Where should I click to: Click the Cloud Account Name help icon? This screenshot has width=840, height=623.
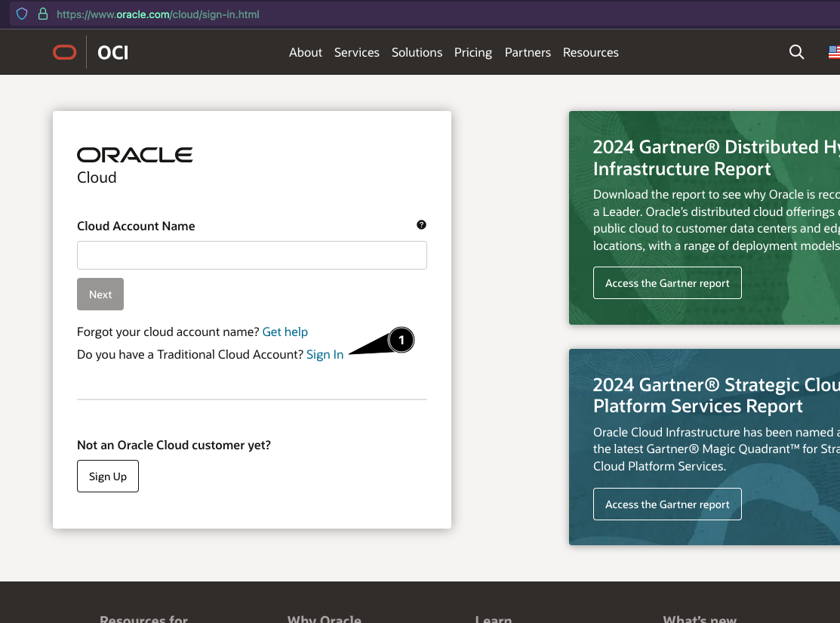(x=422, y=224)
